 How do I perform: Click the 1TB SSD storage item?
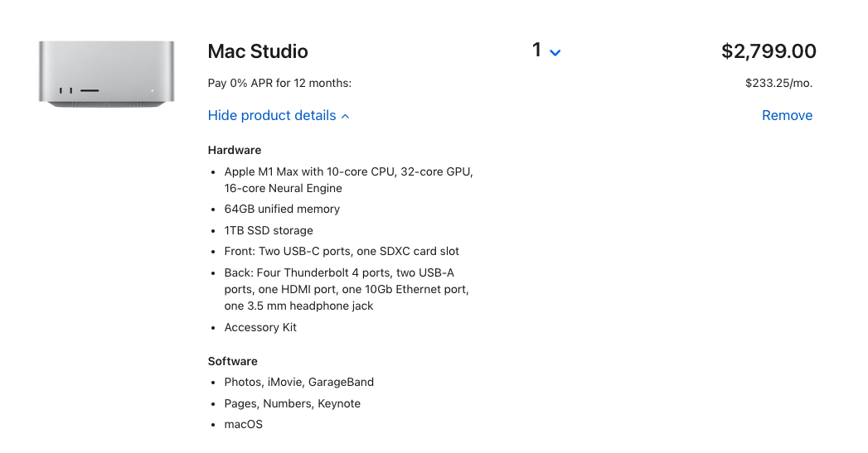[x=269, y=230]
